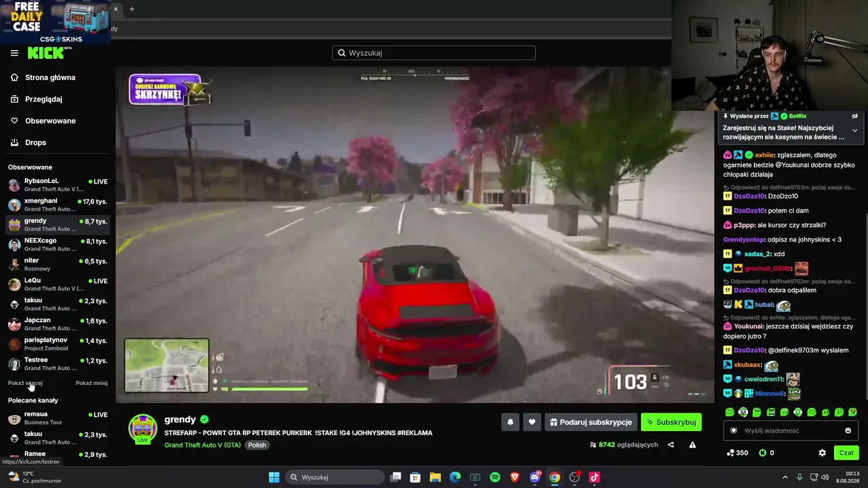
Task: Open LeQu channel in sidebar
Action: (x=58, y=284)
